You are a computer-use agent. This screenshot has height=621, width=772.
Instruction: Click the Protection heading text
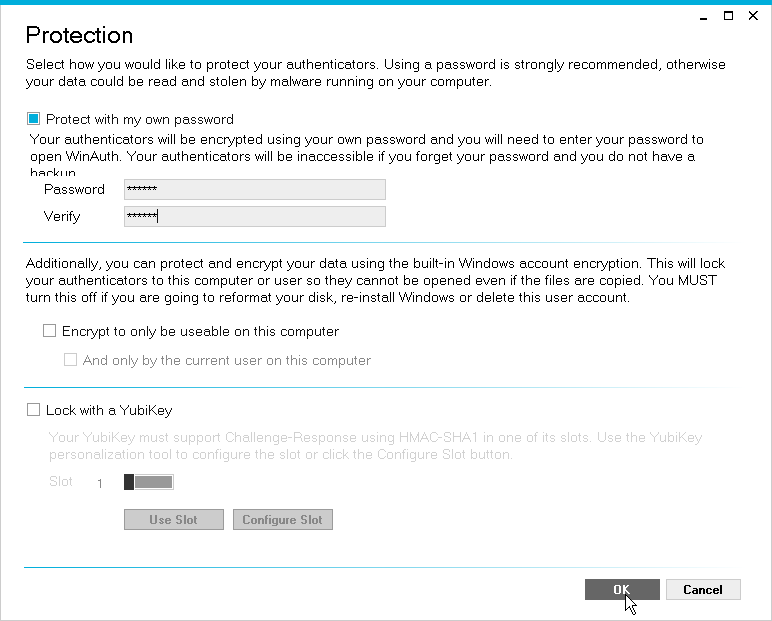79,36
